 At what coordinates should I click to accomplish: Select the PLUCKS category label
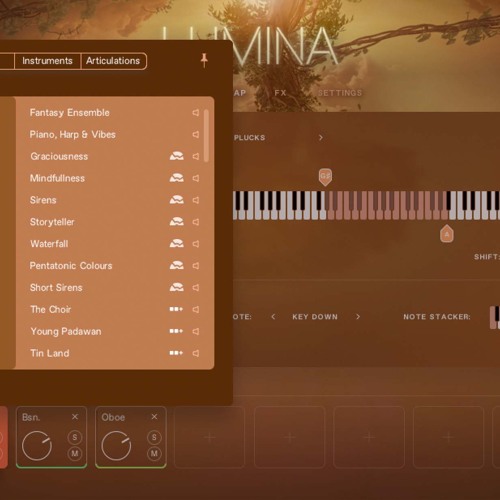pyautogui.click(x=250, y=138)
